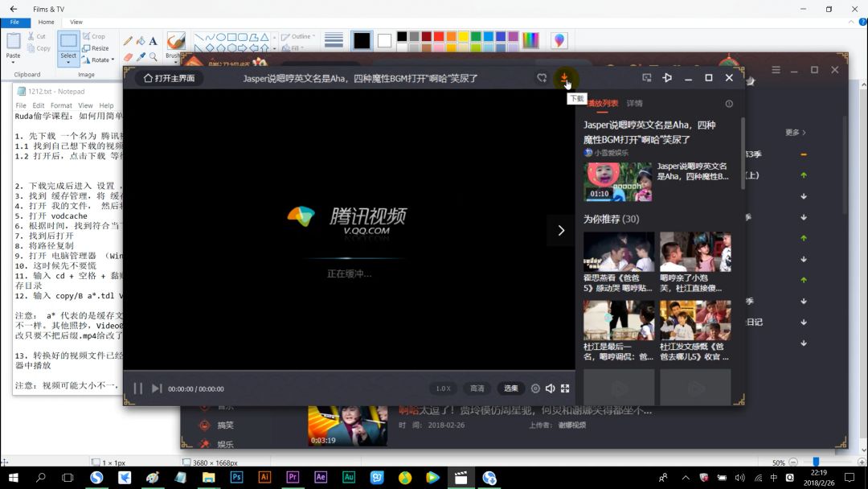Click the orange download icon in Tencent player
This screenshot has height=489, width=868.
564,78
